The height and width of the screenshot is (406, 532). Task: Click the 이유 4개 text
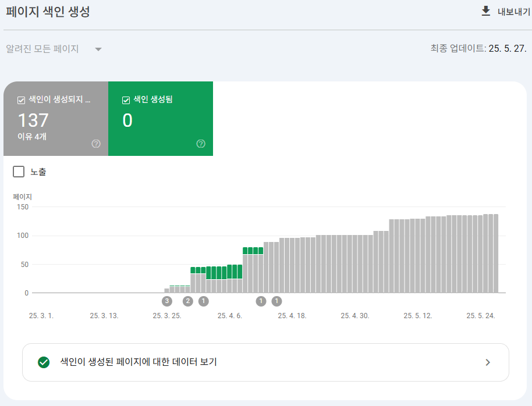(32, 137)
